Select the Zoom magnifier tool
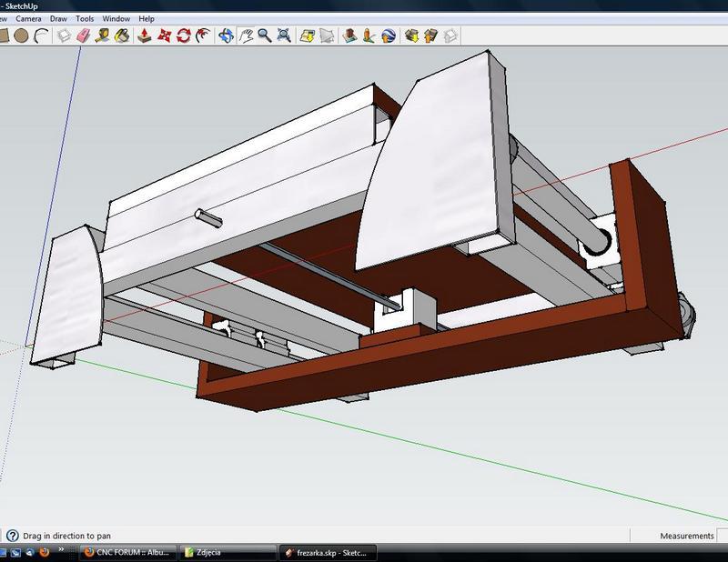The image size is (728, 562). (265, 35)
